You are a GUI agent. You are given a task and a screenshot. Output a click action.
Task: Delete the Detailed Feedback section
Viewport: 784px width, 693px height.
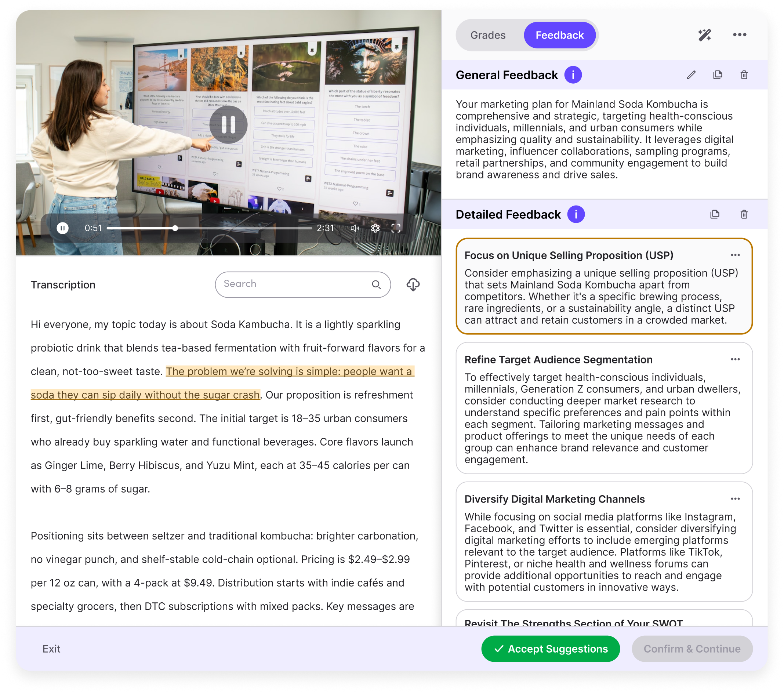[744, 214]
